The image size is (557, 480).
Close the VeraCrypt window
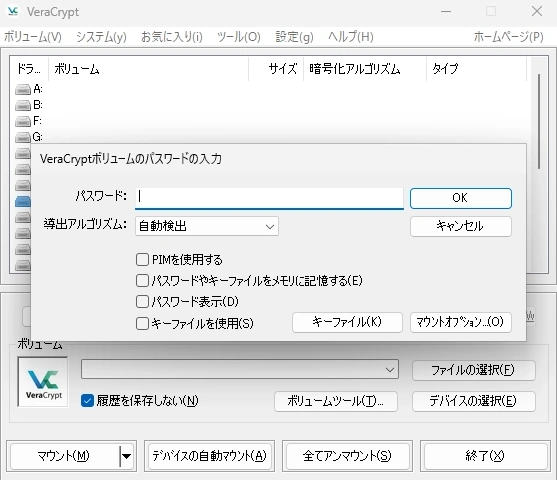pos(537,11)
